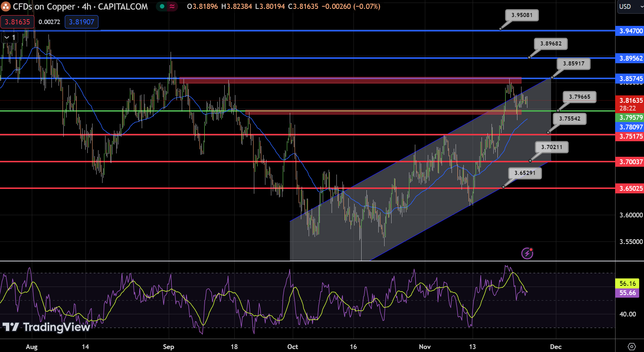This screenshot has width=644, height=352.
Task: Click the 3.60000 price scale label
Action: (x=631, y=215)
